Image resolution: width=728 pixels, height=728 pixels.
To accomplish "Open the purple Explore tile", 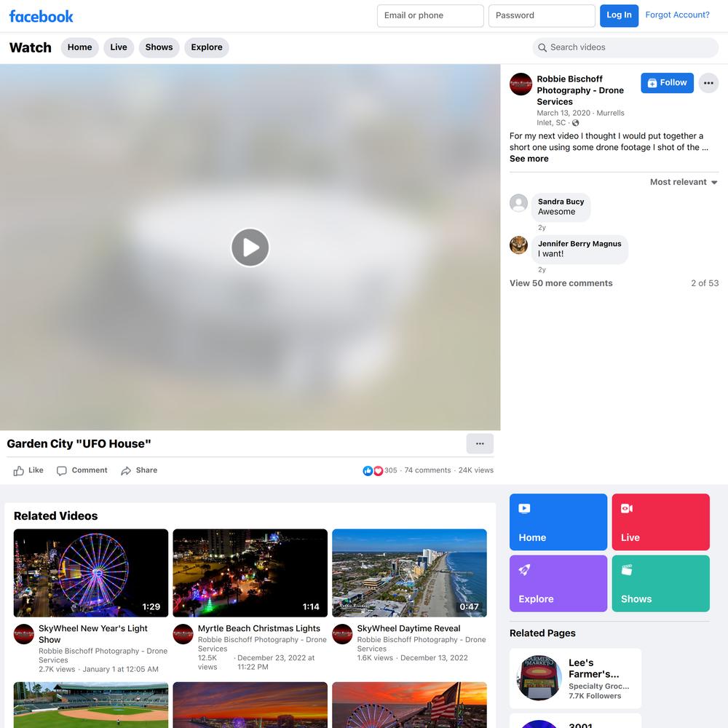I will coord(558,583).
